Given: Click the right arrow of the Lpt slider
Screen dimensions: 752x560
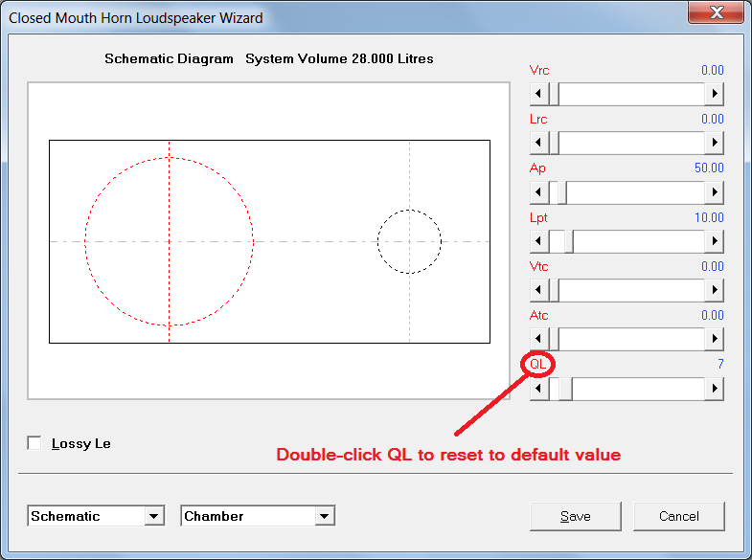Looking at the screenshot, I should pyautogui.click(x=714, y=241).
